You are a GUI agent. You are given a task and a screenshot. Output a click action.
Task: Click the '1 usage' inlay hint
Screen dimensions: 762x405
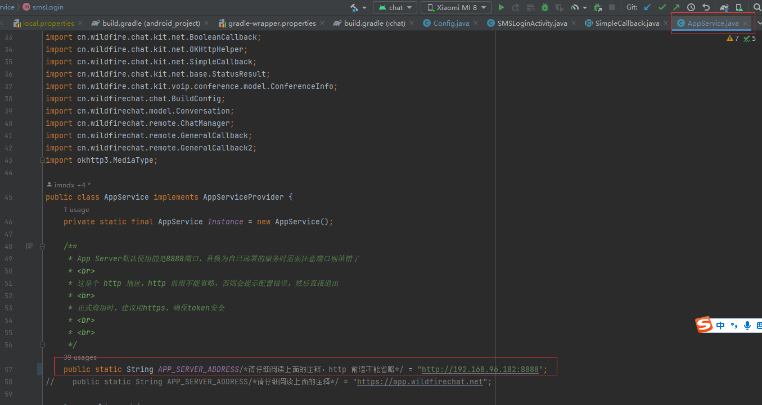click(76, 210)
